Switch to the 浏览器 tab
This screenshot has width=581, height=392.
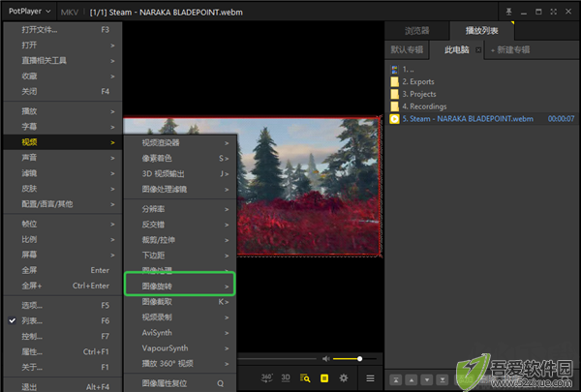coord(416,31)
